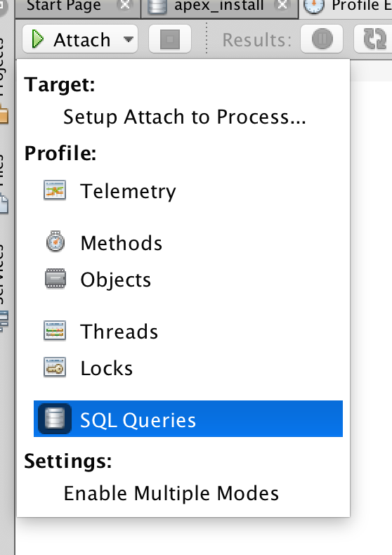Pick the Threads timeline icon
The height and width of the screenshot is (555, 392).
pyautogui.click(x=55, y=331)
